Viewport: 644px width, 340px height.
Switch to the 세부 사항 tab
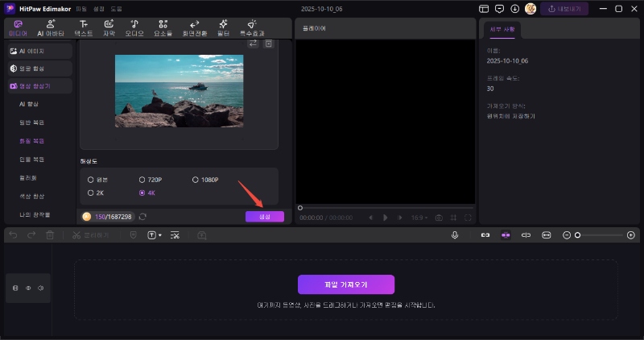502,31
